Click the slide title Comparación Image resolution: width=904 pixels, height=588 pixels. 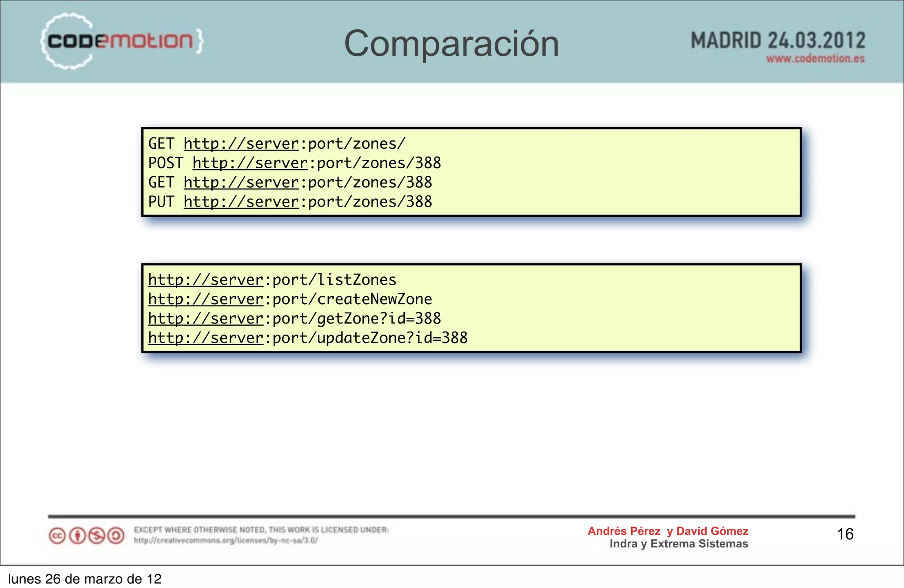click(452, 44)
